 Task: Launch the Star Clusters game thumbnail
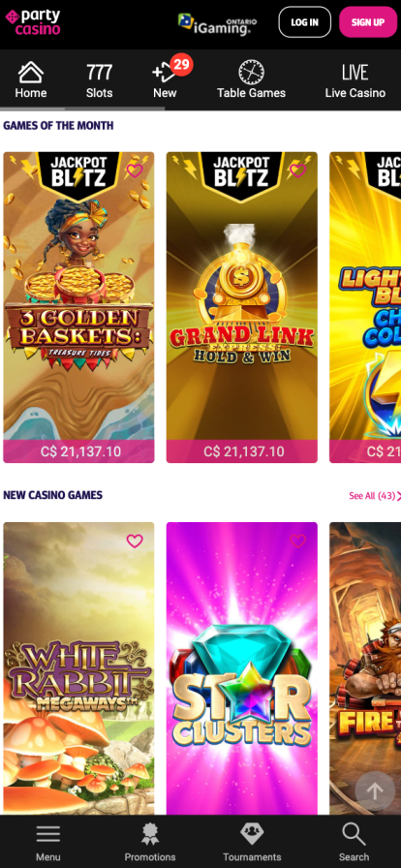(x=242, y=668)
